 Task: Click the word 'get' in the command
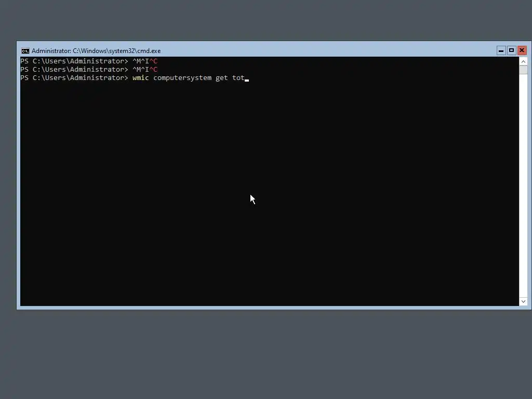(221, 78)
